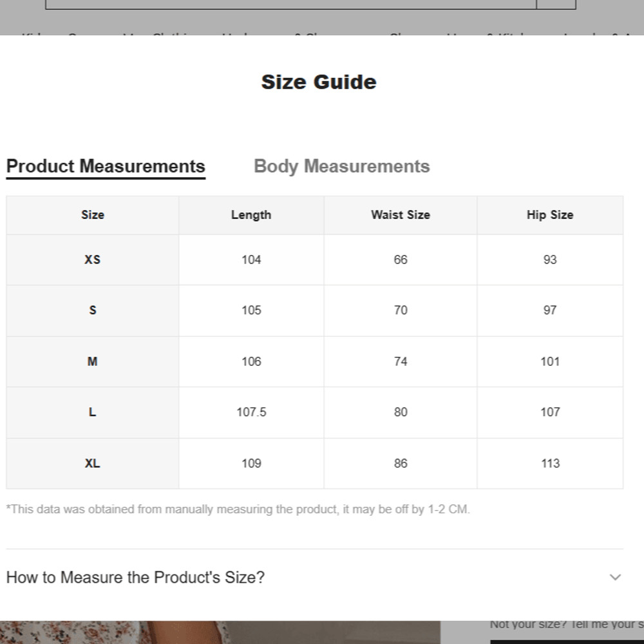This screenshot has width=644, height=644.
Task: Select the M size row label
Action: click(x=92, y=361)
